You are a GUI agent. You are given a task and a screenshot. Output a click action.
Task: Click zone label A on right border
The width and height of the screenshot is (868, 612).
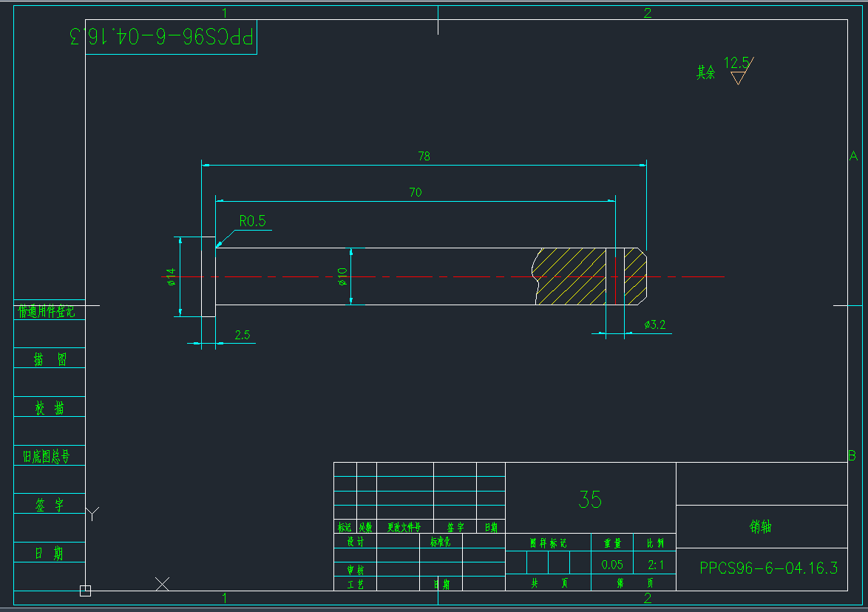click(853, 157)
